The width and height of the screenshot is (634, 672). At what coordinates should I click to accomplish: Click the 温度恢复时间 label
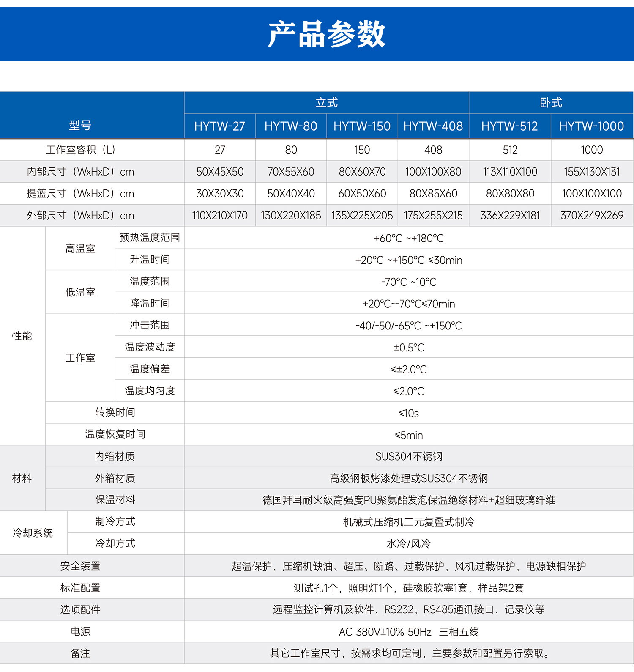(x=115, y=434)
